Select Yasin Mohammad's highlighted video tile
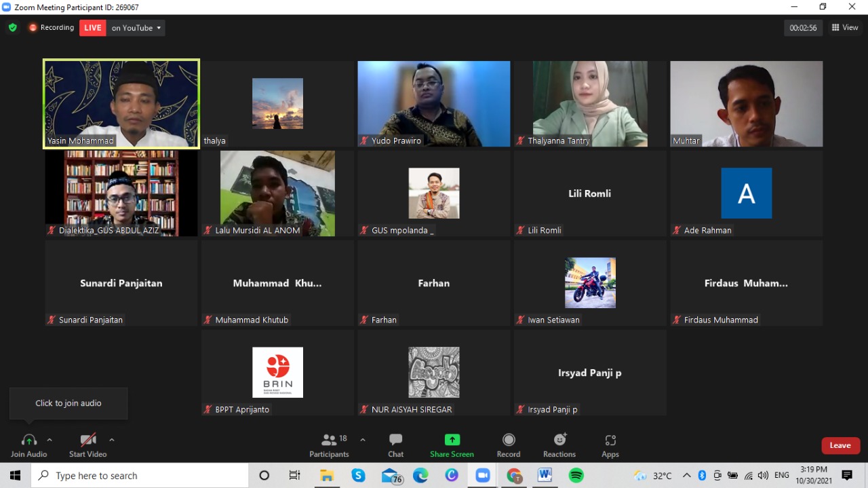This screenshot has width=868, height=488. (x=121, y=103)
